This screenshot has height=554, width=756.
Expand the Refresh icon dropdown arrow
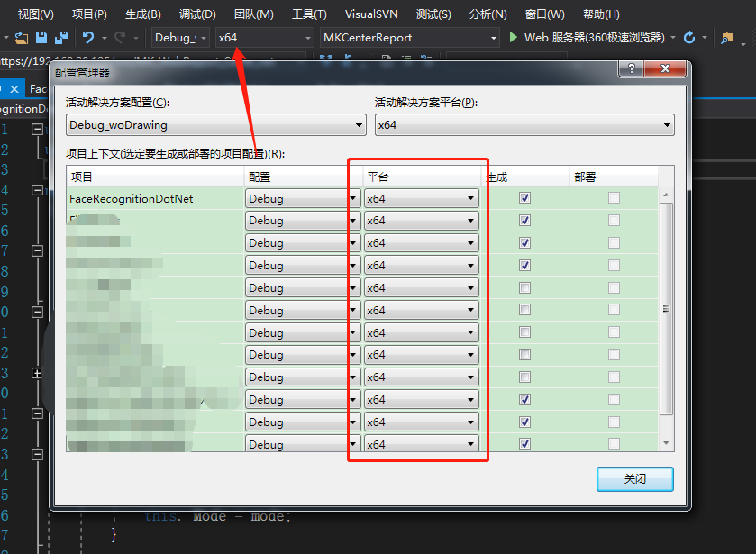[x=705, y=38]
